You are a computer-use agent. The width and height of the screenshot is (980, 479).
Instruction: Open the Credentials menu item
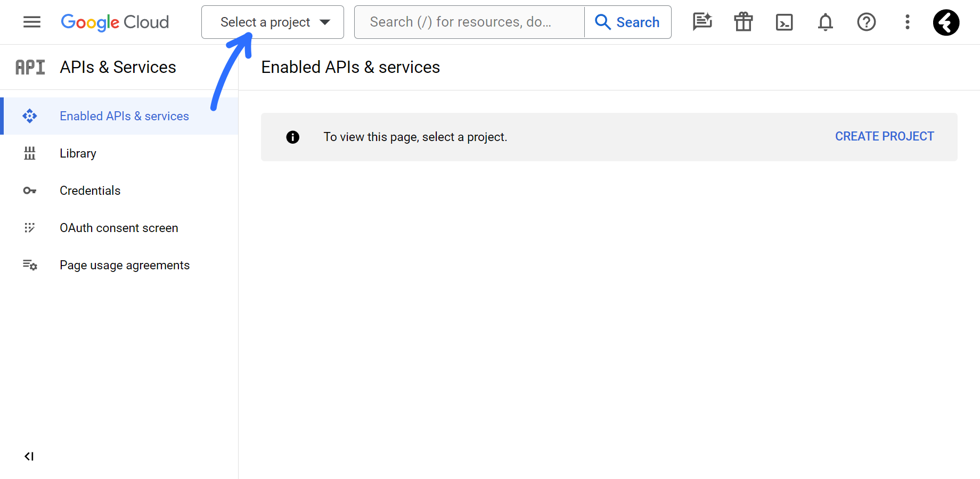click(119, 191)
